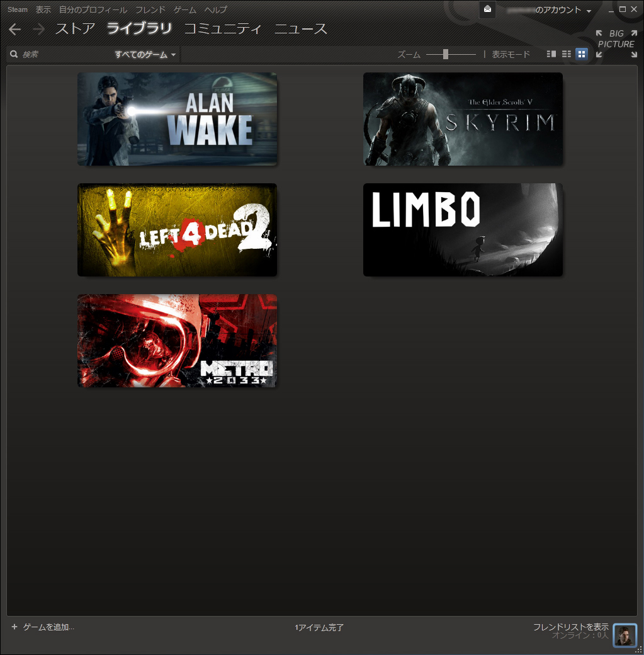The width and height of the screenshot is (644, 655).
Task: Click ゲームを追加... link
Action: [x=48, y=627]
